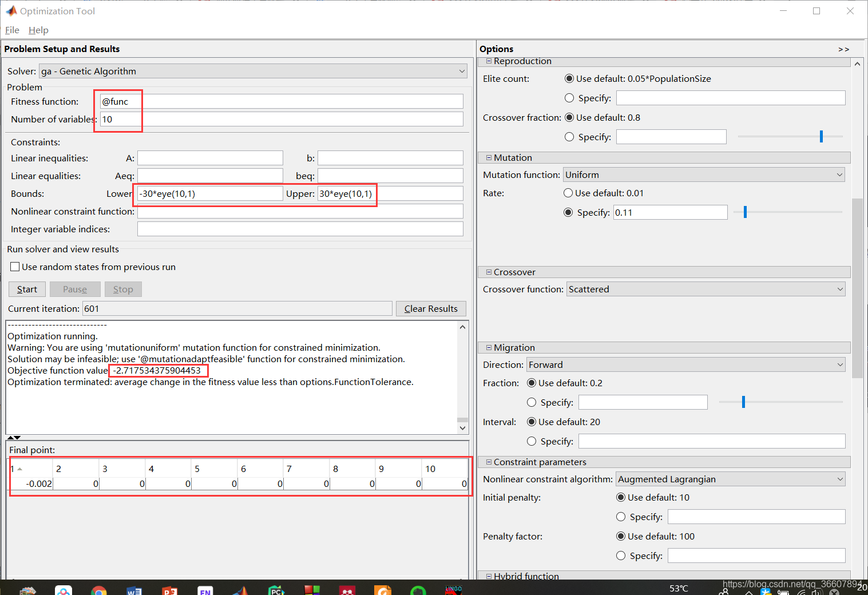The height and width of the screenshot is (595, 868).
Task: Open the Help menu
Action: pos(38,30)
